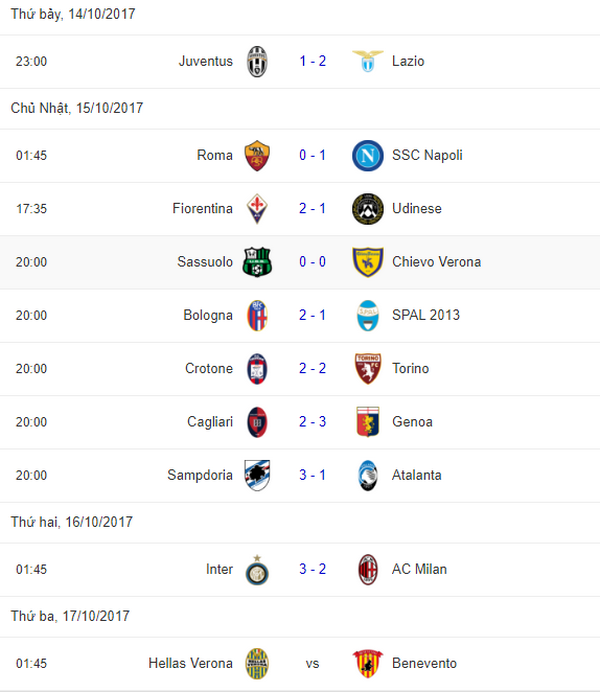Click the Lazio eagle crest
The image size is (600, 692).
368,62
